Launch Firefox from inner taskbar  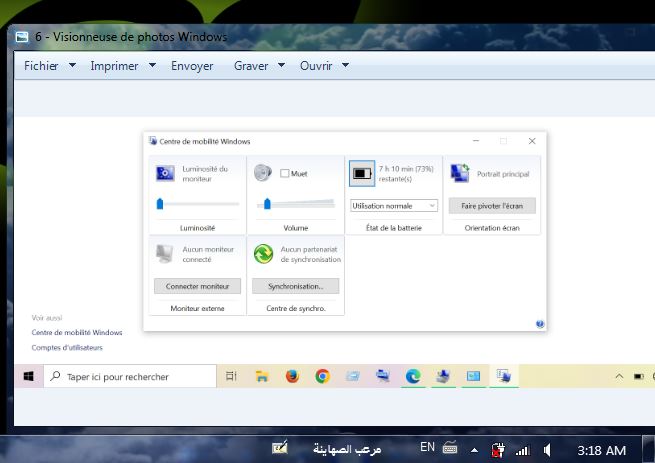[x=292, y=377]
